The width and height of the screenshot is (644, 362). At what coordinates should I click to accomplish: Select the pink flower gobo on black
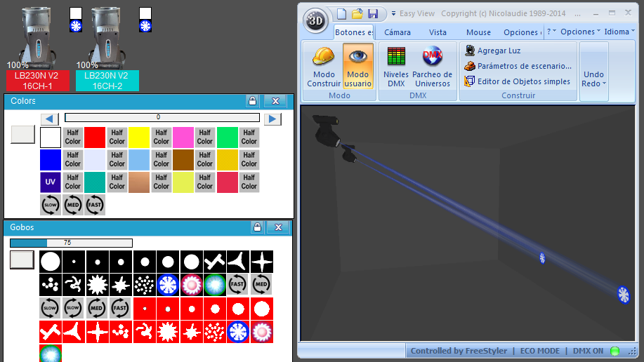click(192, 284)
